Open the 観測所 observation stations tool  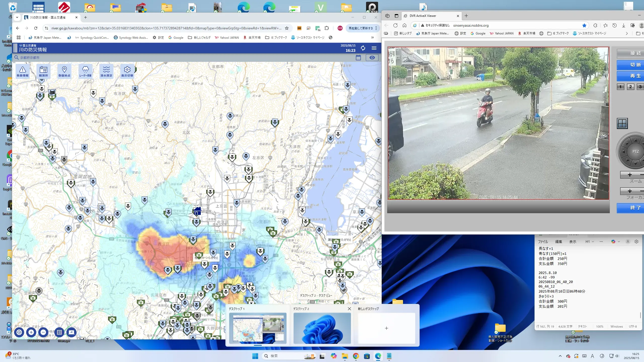[x=43, y=71]
